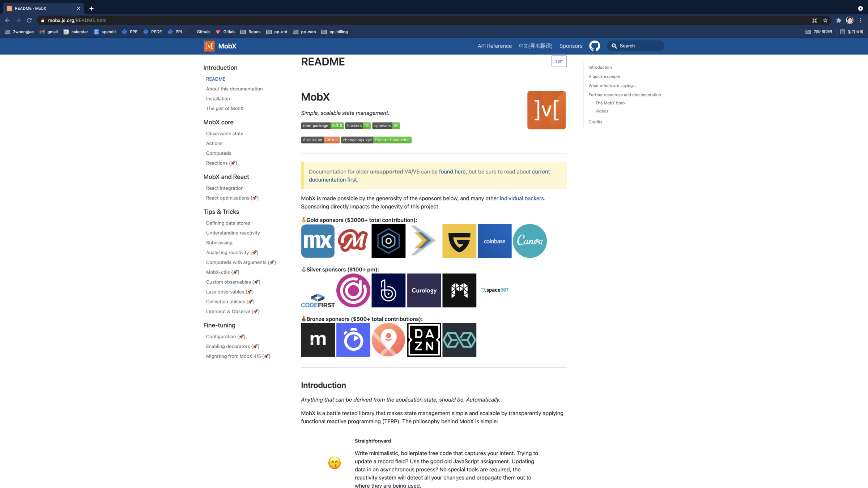Click the Mendix mx sponsor logo
Screen dimensions: 868x488
click(318, 241)
